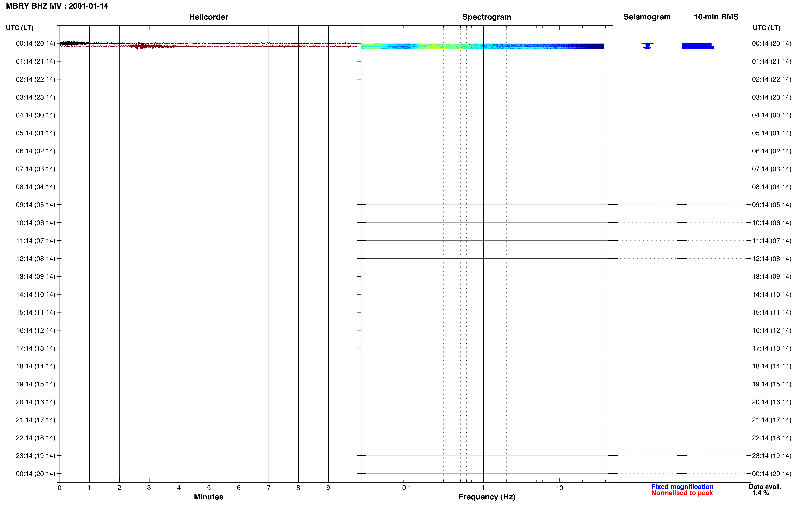Click the right-side UTC (LT) axis header
Screen dimensions: 812x508
coord(766,28)
